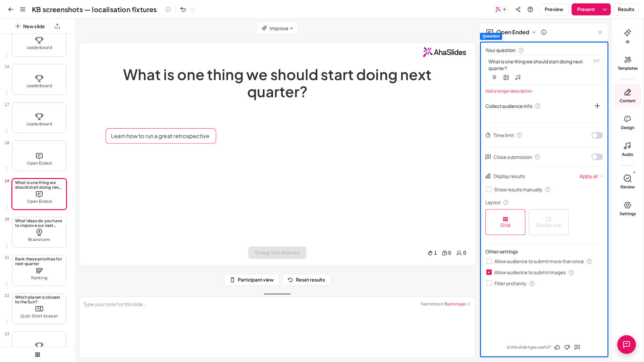
Task: Turn on the Time limit switch
Action: [x=597, y=135]
